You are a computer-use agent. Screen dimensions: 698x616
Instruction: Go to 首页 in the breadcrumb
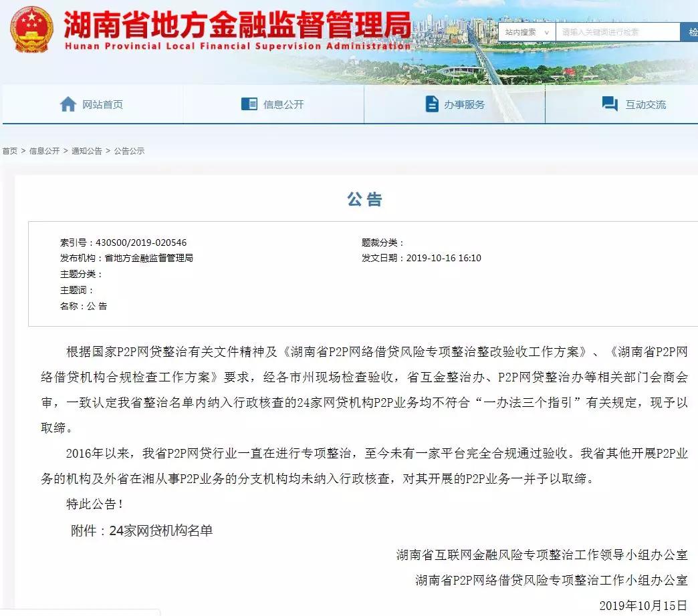[x=10, y=151]
